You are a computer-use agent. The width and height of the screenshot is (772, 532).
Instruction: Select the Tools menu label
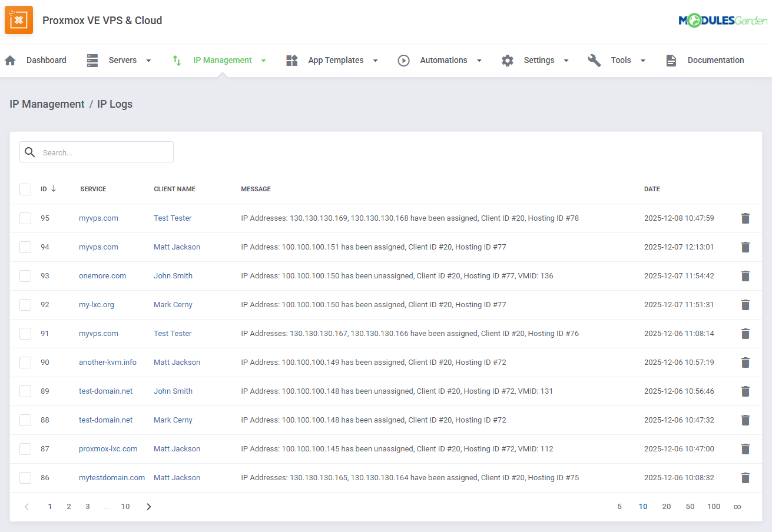click(621, 60)
